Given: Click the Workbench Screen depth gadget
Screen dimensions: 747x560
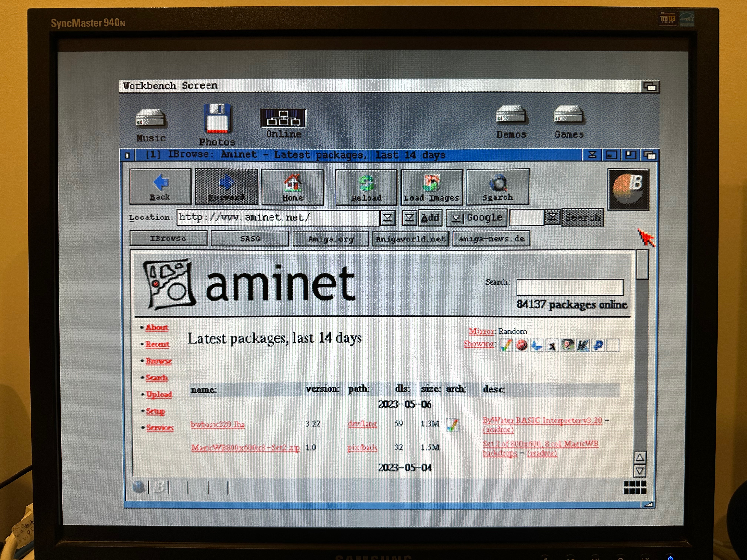Looking at the screenshot, I should [650, 87].
